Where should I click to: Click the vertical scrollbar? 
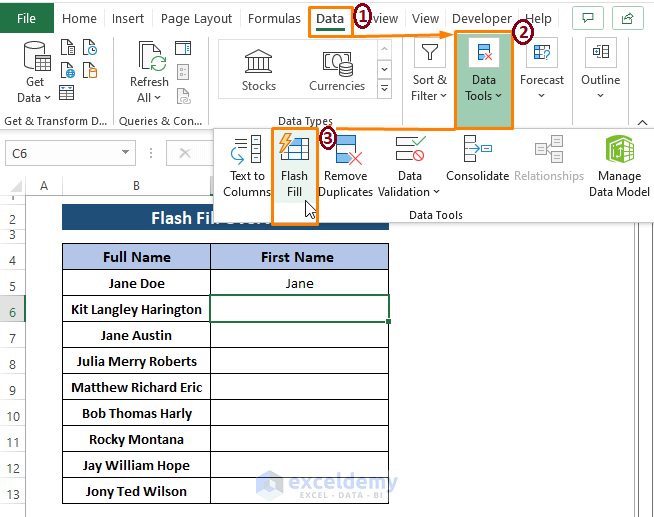point(644,369)
